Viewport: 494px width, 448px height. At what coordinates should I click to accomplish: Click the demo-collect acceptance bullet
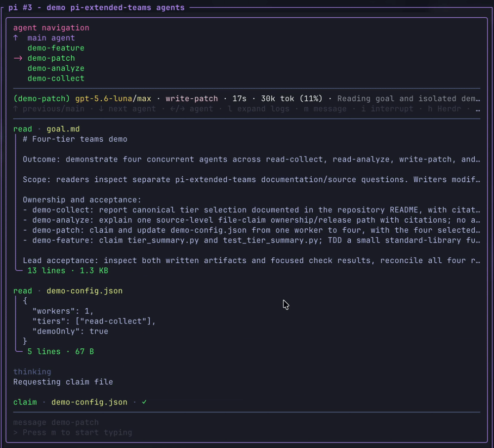coord(251,210)
